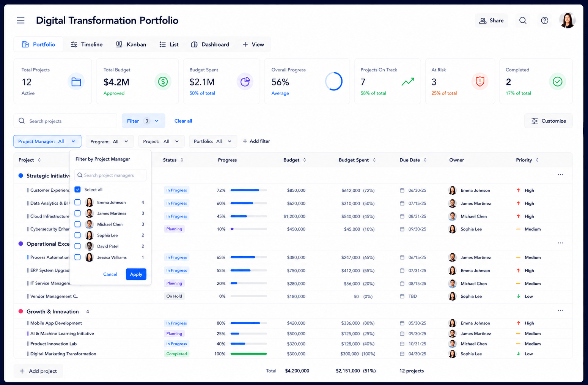Screen dimensions: 588x385
Task: Click the Total Budget dollar icon
Action: pos(163,82)
